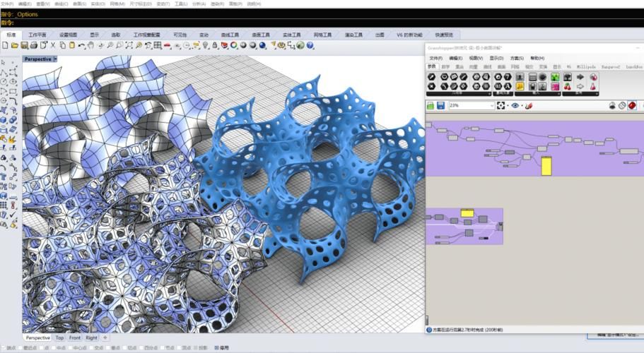Open the 23% zoom level dropdown
644x353 pixels.
pyautogui.click(x=491, y=105)
